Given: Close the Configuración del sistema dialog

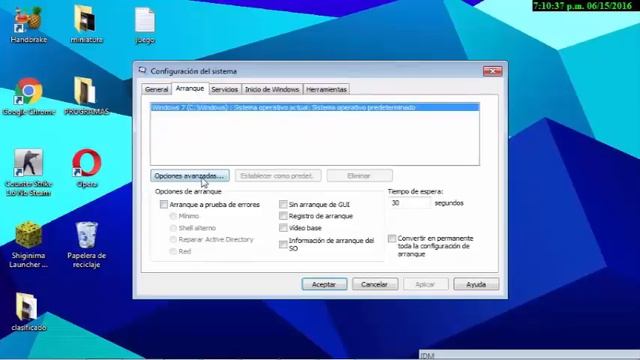Looking at the screenshot, I should pos(493,71).
